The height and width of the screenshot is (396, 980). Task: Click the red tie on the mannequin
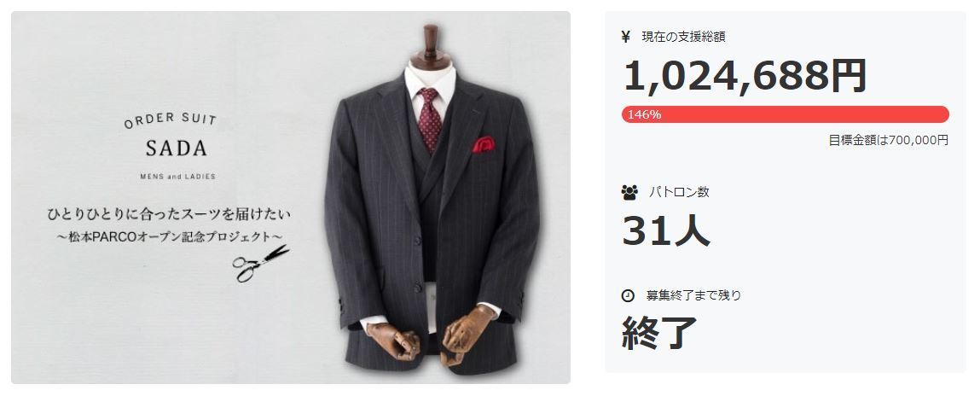click(x=429, y=119)
